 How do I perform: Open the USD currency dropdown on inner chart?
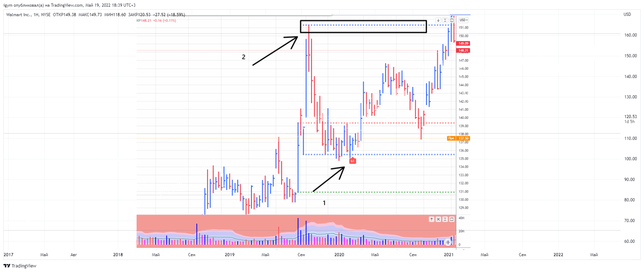(464, 20)
